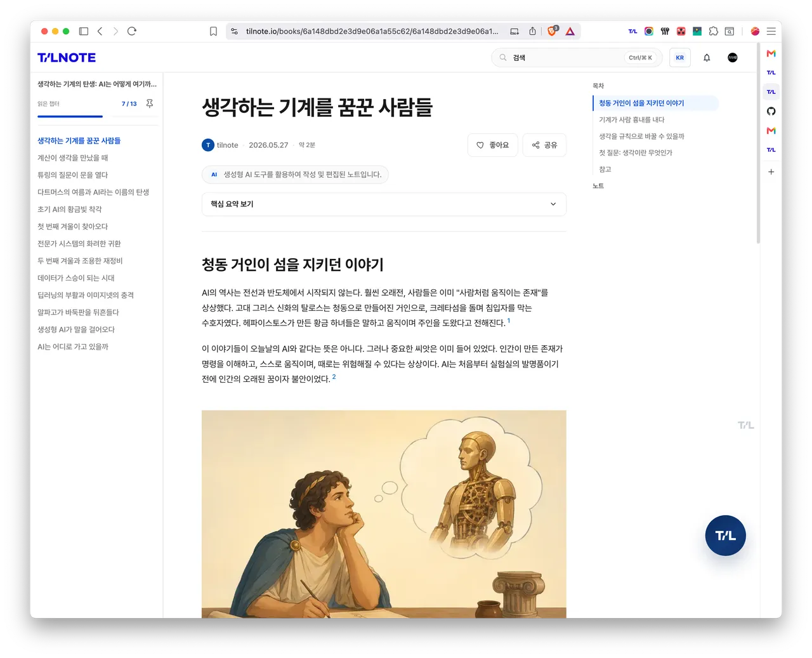Add a new side panel item with plus
This screenshot has width=812, height=658.
point(771,172)
